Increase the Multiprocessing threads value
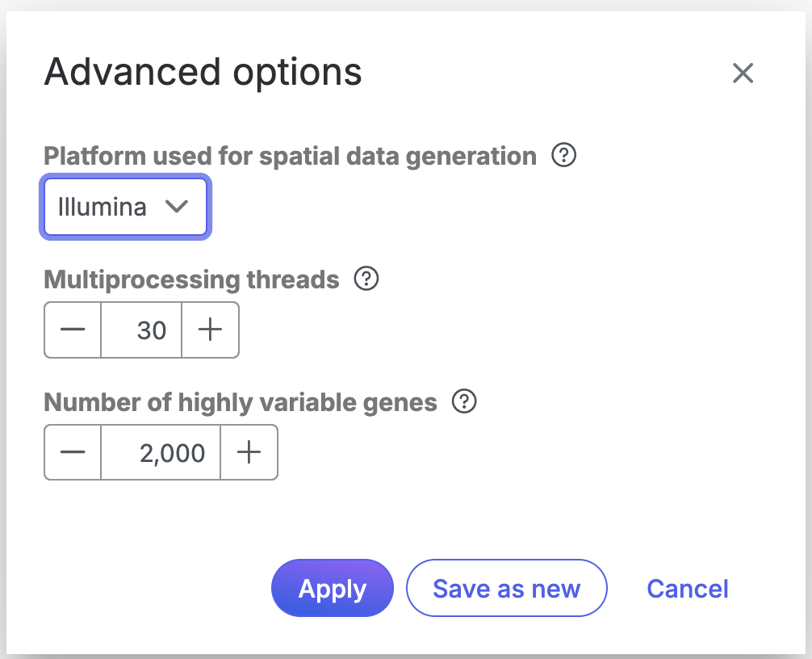This screenshot has height=659, width=812. coord(210,329)
